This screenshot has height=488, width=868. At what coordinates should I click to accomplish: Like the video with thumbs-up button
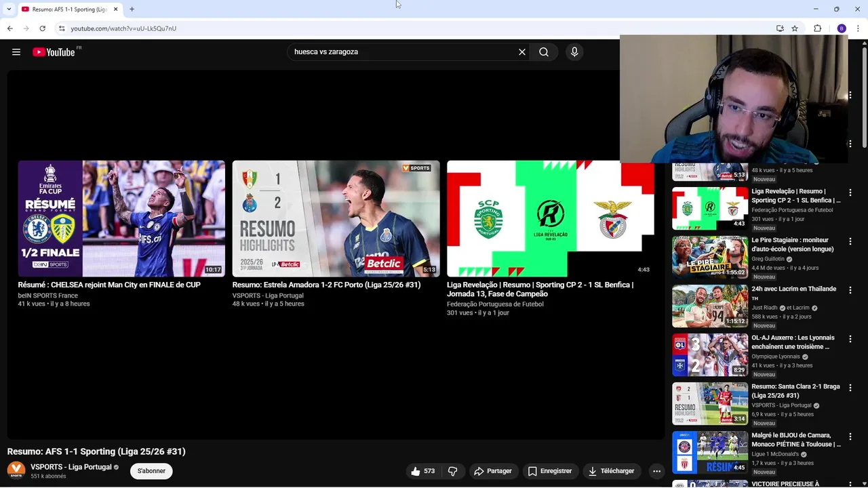pyautogui.click(x=423, y=471)
